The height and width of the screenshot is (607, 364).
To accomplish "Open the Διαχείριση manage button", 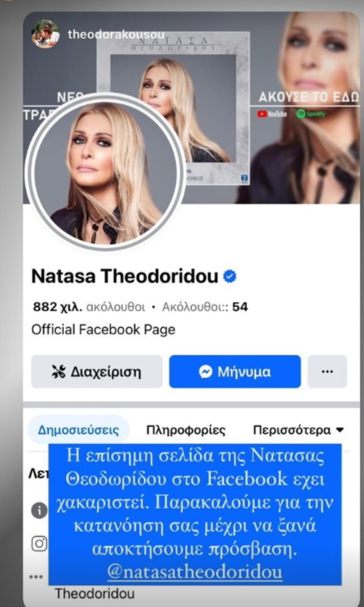I will tap(97, 372).
